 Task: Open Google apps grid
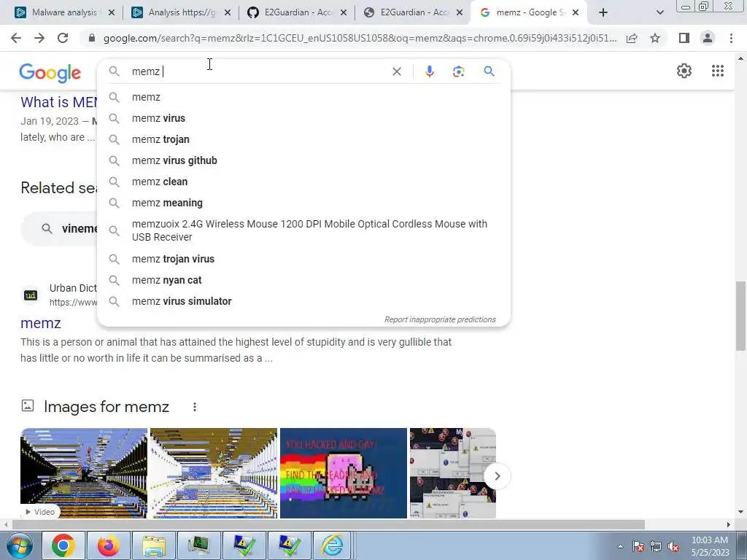(718, 71)
